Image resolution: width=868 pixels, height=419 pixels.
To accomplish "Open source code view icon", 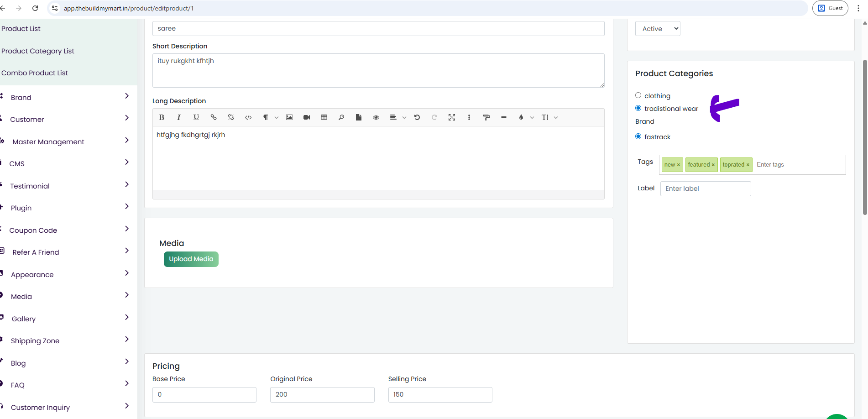I will click(248, 117).
